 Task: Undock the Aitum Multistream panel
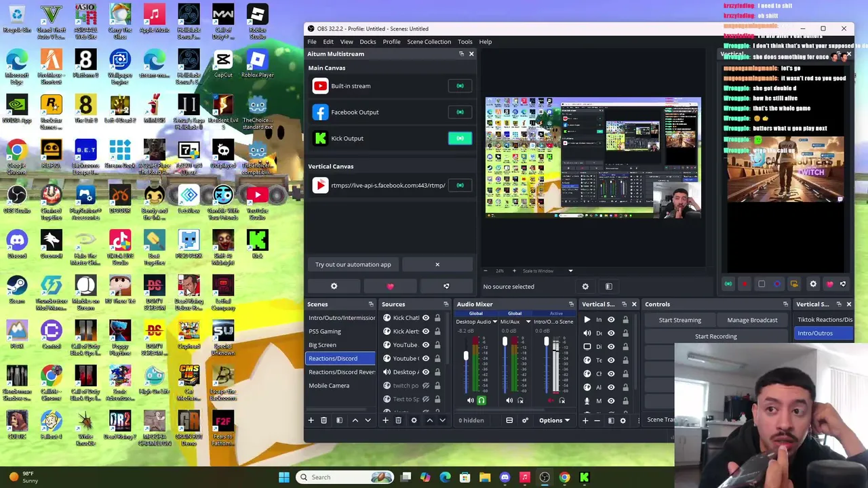[x=461, y=54]
